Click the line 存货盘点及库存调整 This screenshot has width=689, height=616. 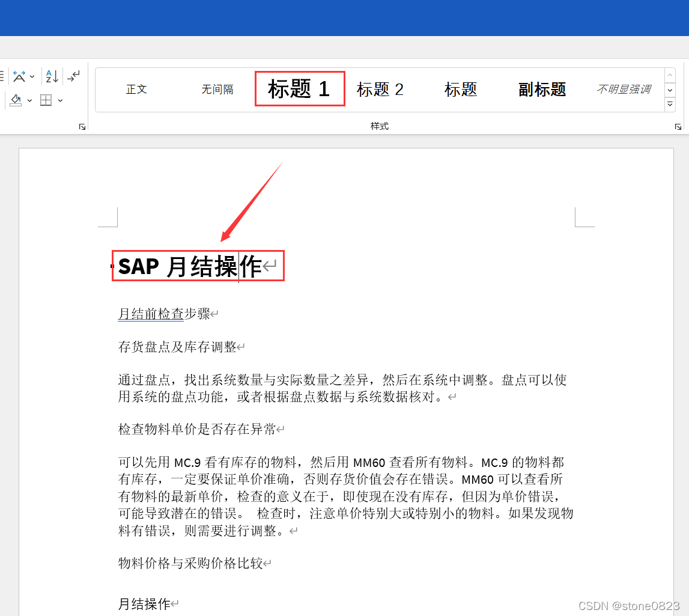(177, 347)
